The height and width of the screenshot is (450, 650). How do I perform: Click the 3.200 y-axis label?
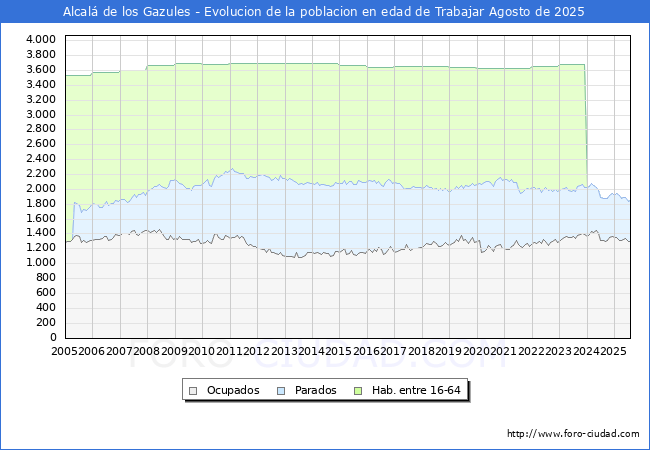tap(41, 99)
